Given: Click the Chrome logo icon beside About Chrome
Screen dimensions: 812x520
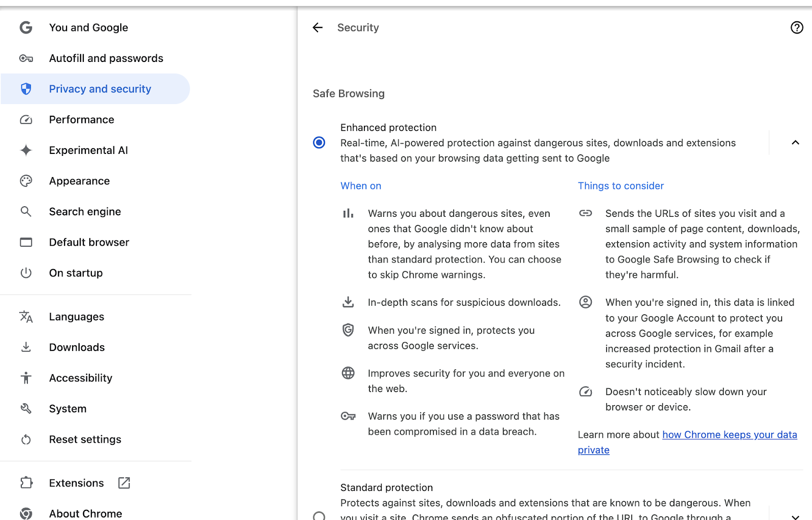Looking at the screenshot, I should (x=26, y=513).
